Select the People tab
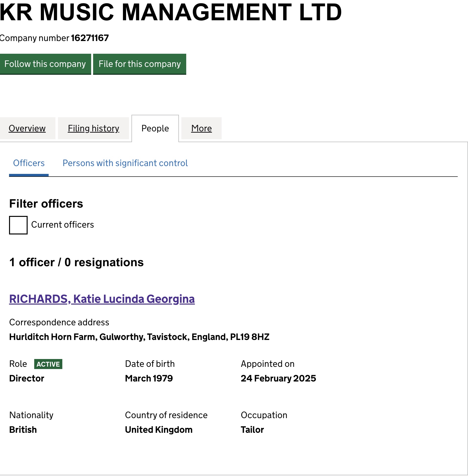The height and width of the screenshot is (476, 468). pyautogui.click(x=155, y=128)
